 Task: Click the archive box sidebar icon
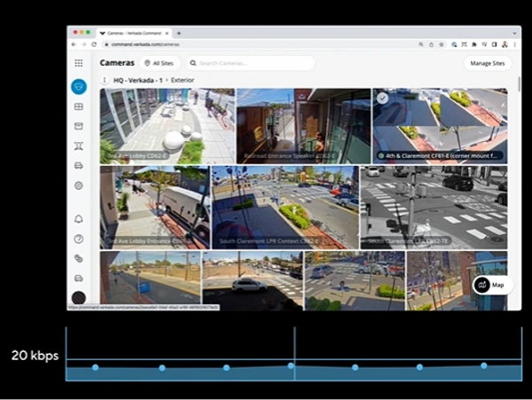coord(78,127)
